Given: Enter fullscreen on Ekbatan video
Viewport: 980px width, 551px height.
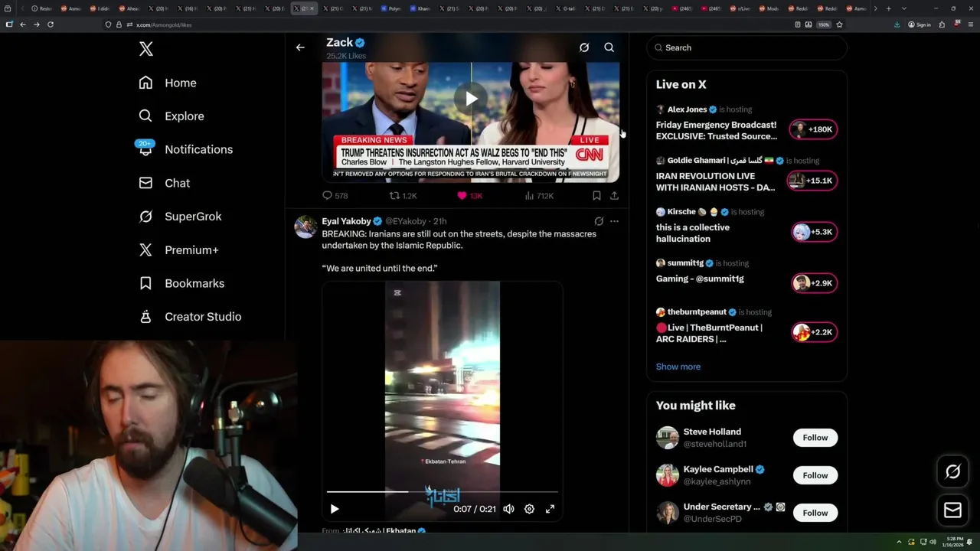Looking at the screenshot, I should [x=550, y=509].
